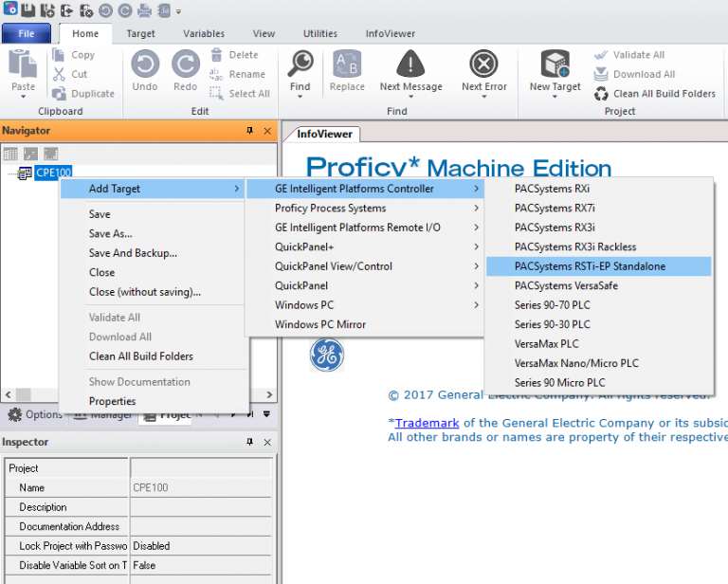Viewport: 728px width, 584px height.
Task: Switch to the Variables ribbon tab
Action: [204, 34]
